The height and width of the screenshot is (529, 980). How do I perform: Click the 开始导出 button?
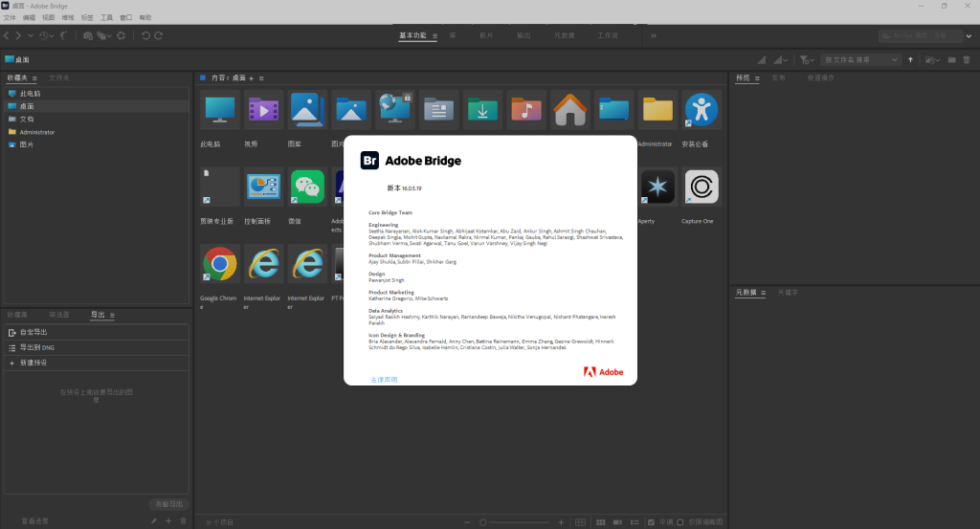click(169, 504)
